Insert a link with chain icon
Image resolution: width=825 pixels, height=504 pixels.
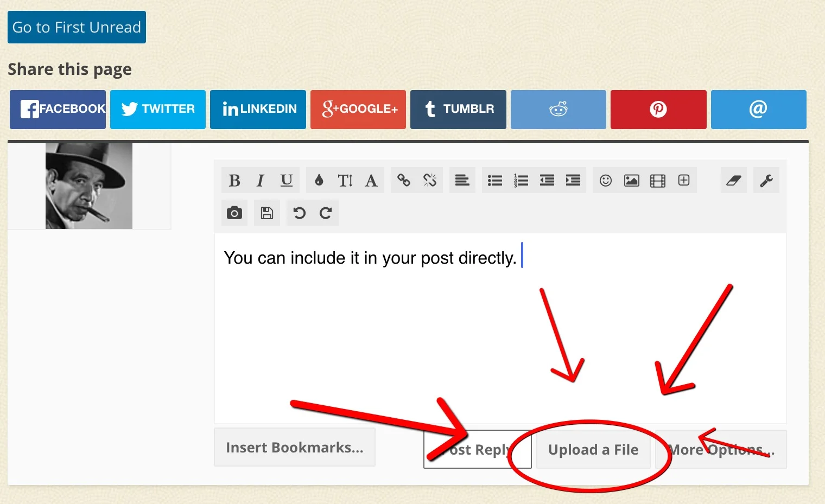404,180
